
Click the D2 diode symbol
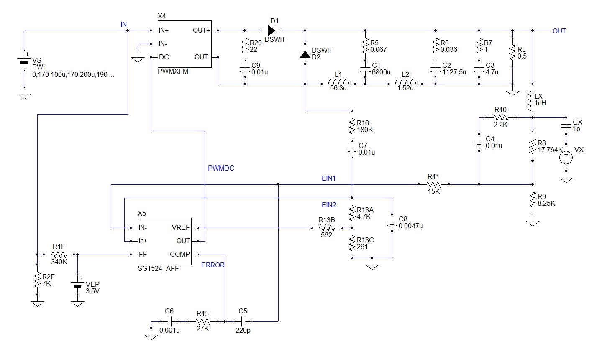point(305,54)
